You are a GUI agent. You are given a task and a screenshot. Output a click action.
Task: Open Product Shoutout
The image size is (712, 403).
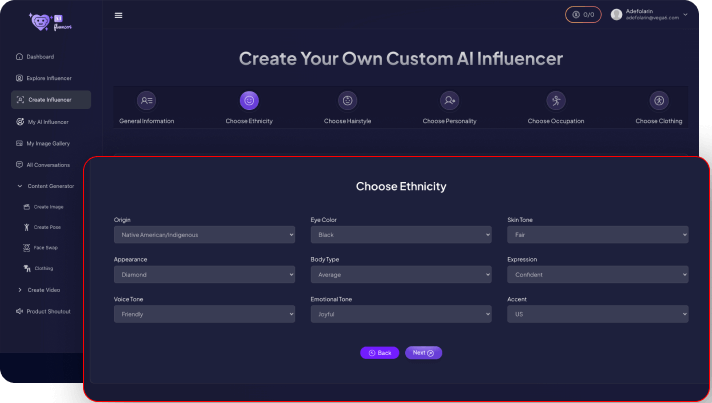pos(48,311)
